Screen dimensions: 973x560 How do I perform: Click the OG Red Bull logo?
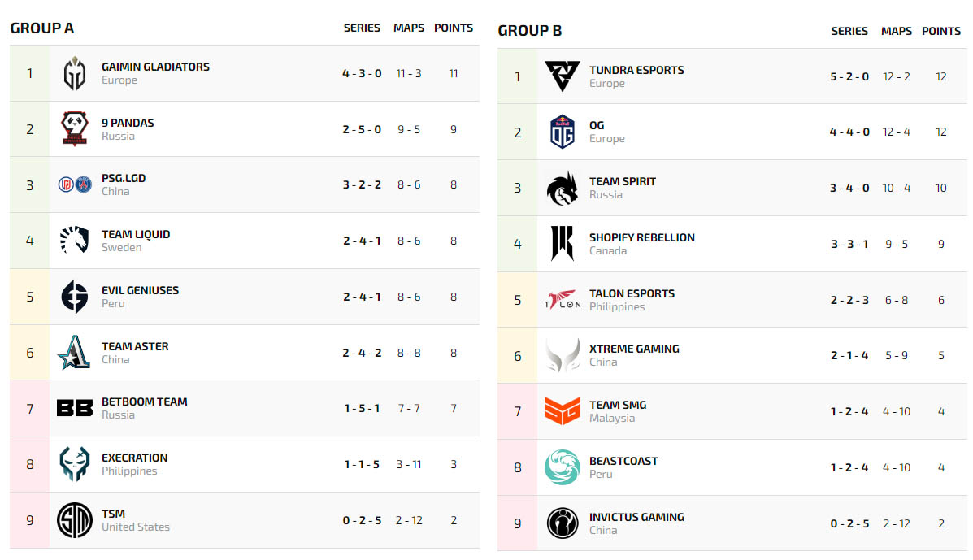(563, 132)
